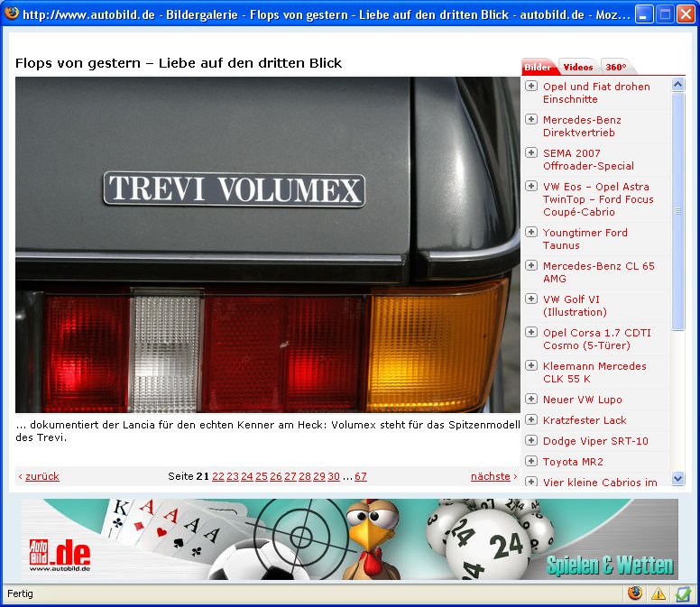Open gallery page 22
700x607 pixels.
coord(218,476)
